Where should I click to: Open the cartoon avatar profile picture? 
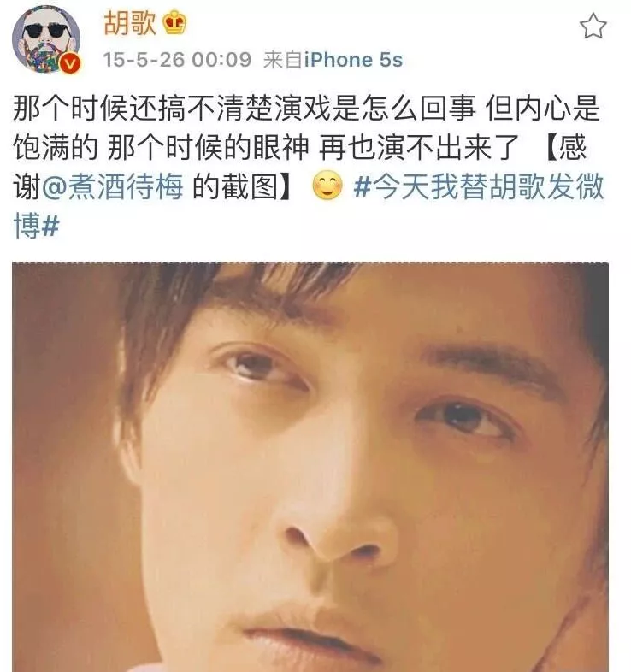(x=46, y=39)
